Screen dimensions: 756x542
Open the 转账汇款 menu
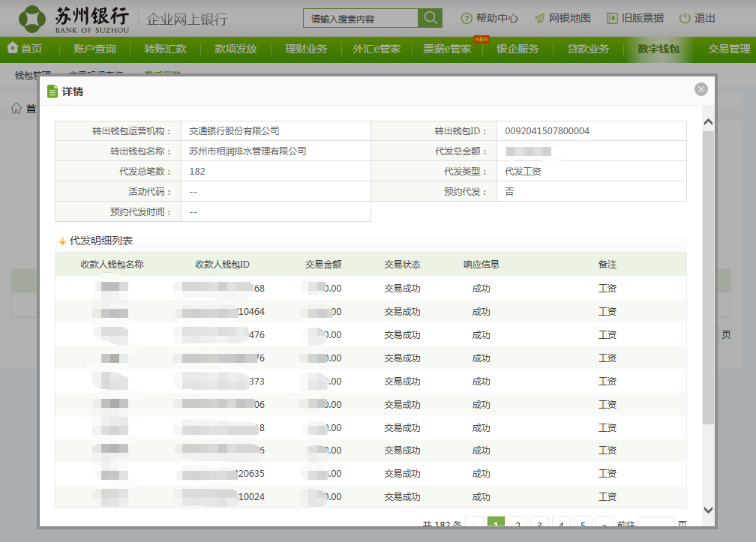click(165, 49)
